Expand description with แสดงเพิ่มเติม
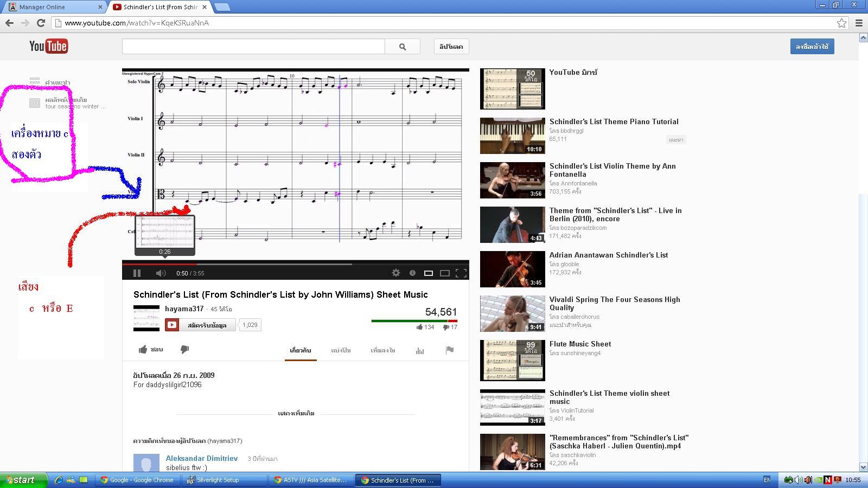Image resolution: width=868 pixels, height=488 pixels. point(296,413)
